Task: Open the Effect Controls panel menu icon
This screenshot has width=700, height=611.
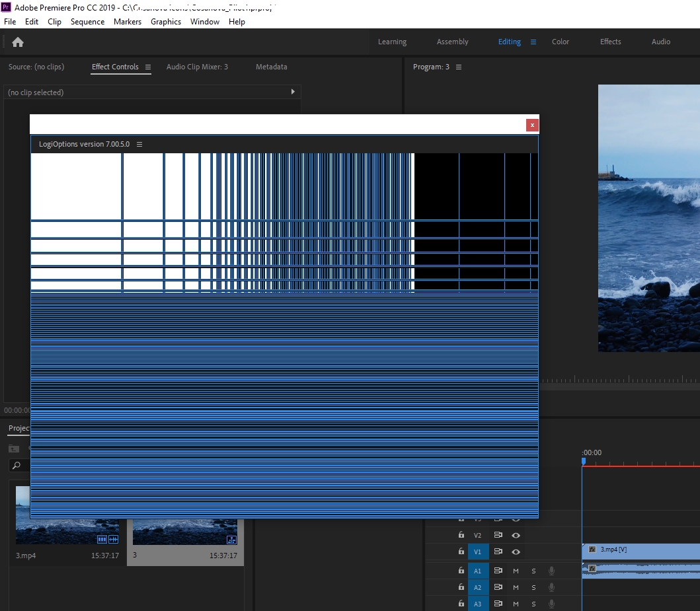Action: [148, 67]
